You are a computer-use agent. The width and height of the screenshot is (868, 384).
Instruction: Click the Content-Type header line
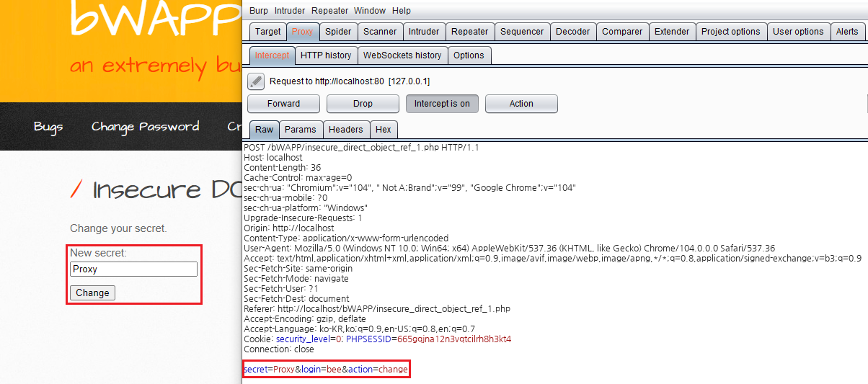346,238
